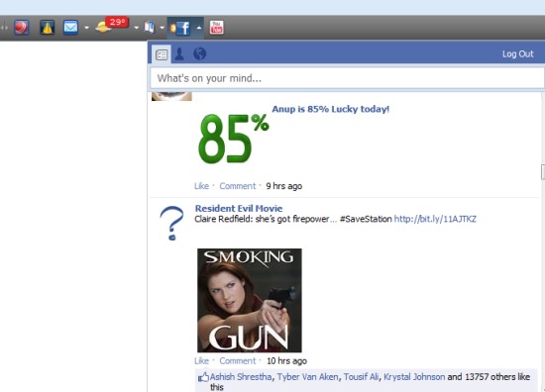Focus the What's on your mind field

tap(347, 78)
